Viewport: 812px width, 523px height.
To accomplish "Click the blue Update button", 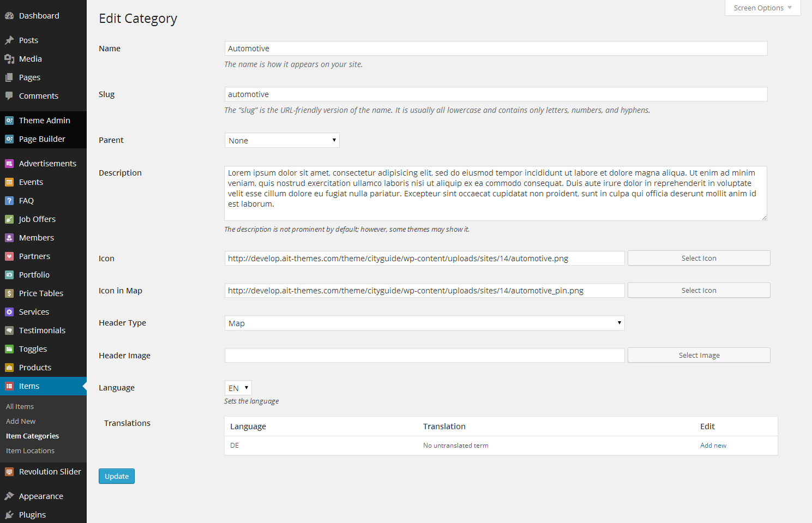I will coord(117,476).
